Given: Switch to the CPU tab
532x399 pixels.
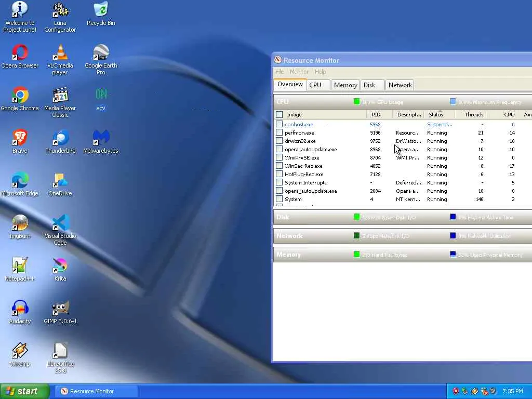Looking at the screenshot, I should tap(318, 85).
